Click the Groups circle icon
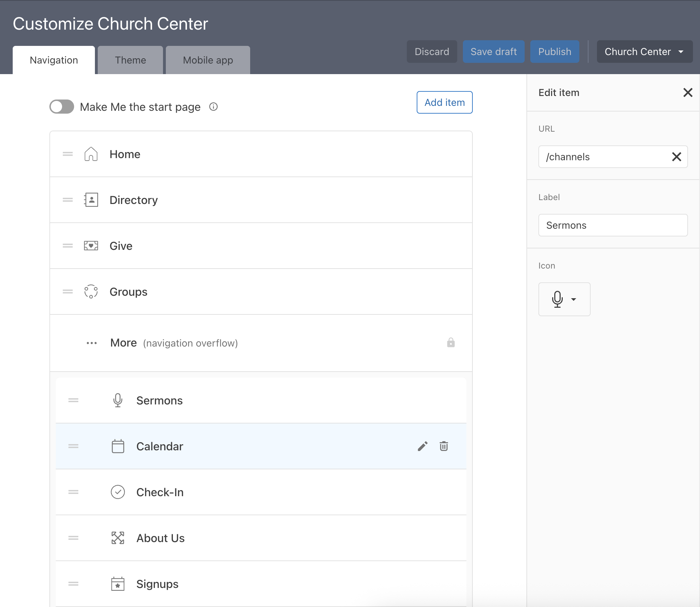Image resolution: width=700 pixels, height=607 pixels. pyautogui.click(x=91, y=292)
